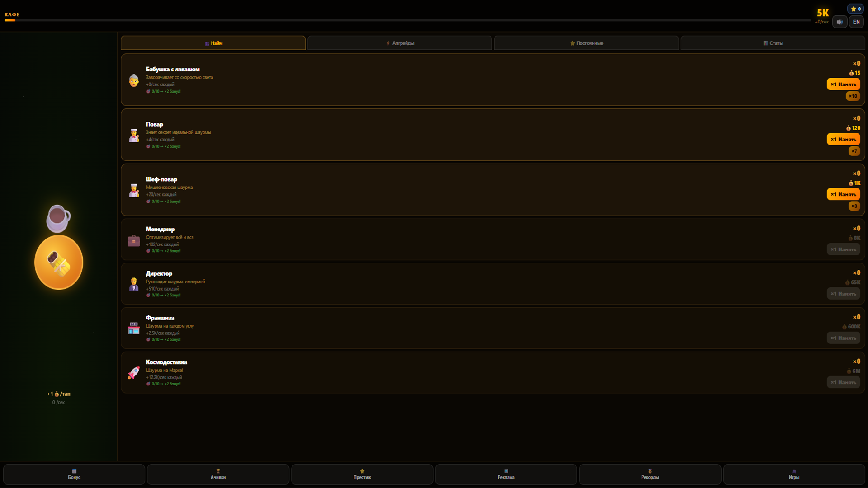Viewport: 868px width, 488px height.
Task: Click disabled hire button for Директор
Action: click(843, 294)
